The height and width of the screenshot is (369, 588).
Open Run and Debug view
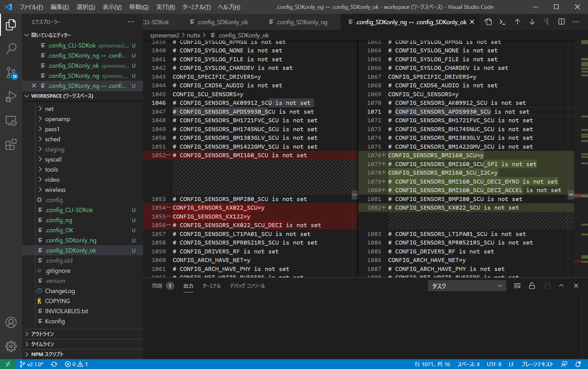click(x=11, y=97)
